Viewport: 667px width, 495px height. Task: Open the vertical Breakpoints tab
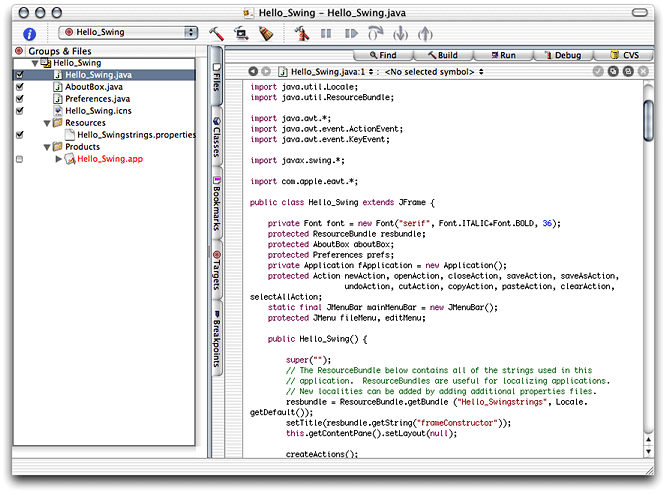217,338
